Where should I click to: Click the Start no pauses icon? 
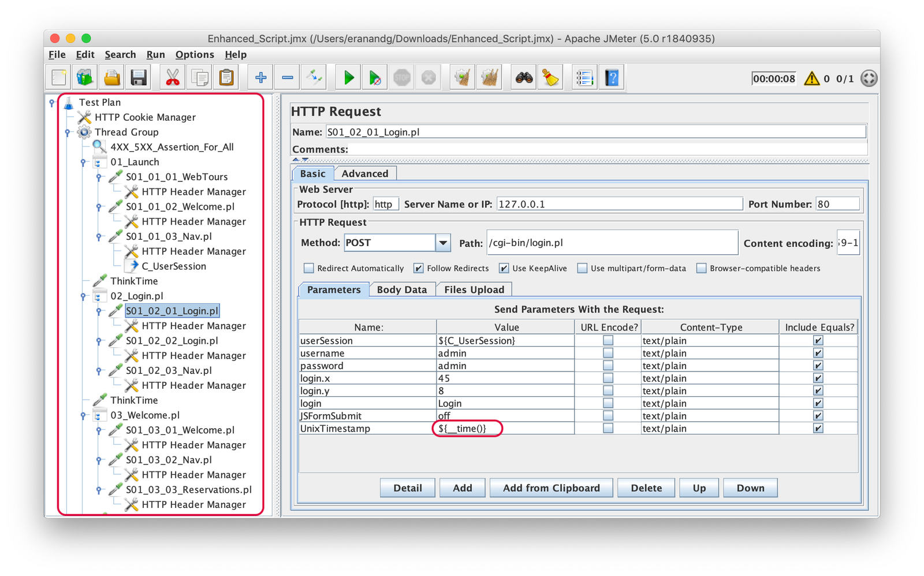pyautogui.click(x=375, y=77)
